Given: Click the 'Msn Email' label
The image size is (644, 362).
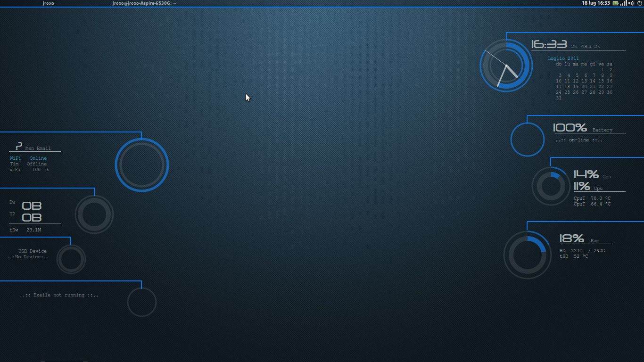Looking at the screenshot, I should click(38, 148).
